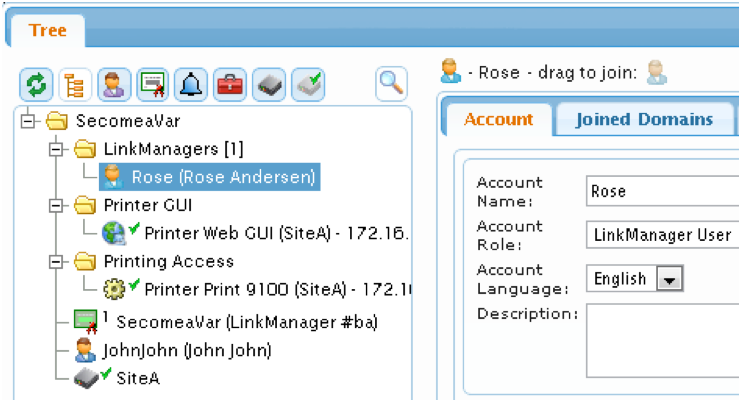Click the Rose user icon in tree

coord(113,177)
